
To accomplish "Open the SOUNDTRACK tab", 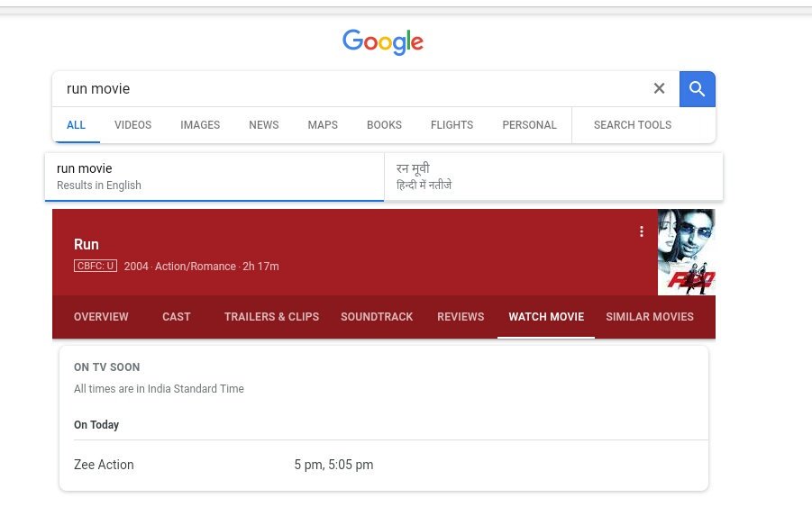I will coord(377,317).
